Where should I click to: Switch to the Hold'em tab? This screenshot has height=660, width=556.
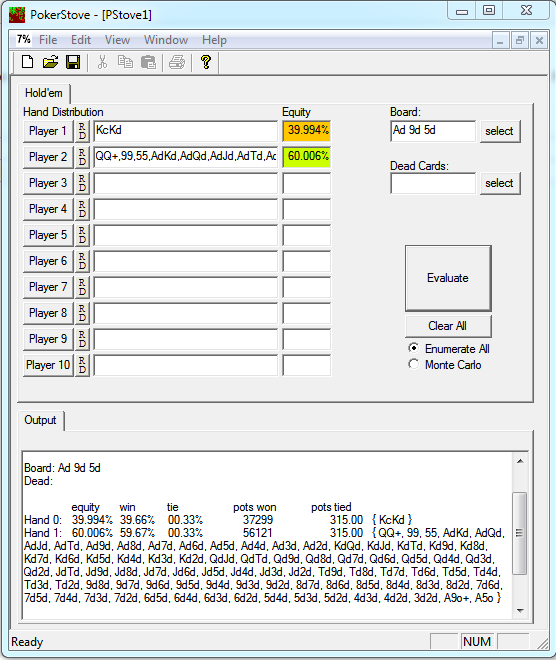coord(44,93)
